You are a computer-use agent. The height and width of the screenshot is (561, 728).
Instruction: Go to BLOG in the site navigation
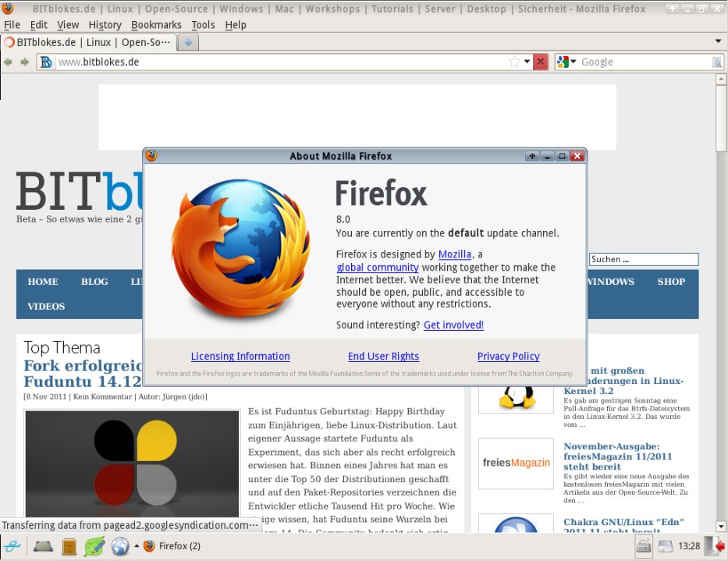pyautogui.click(x=94, y=282)
